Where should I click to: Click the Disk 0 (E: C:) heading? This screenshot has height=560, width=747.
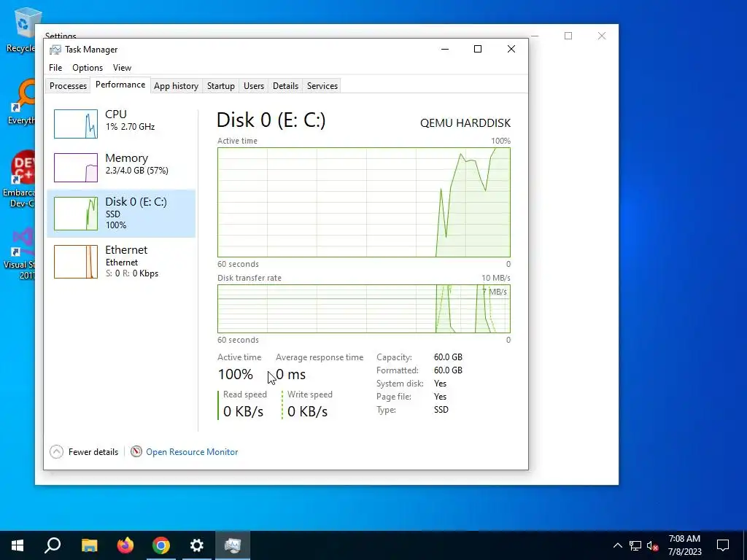tap(271, 120)
